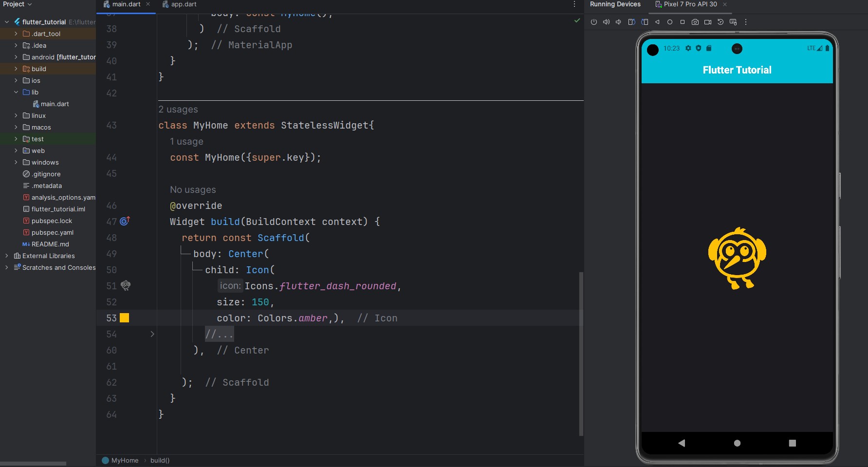Open the Project view dropdown menu
The image size is (868, 467).
[17, 4]
